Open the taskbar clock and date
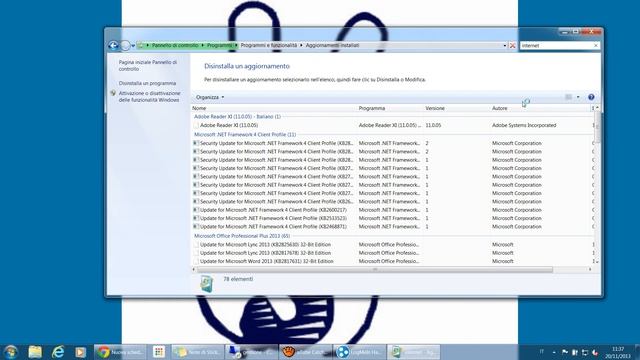Screen dimensions: 640x360 coord(618,352)
